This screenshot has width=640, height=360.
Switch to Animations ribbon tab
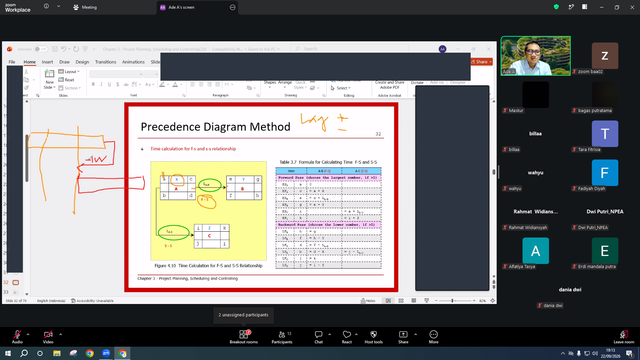(133, 62)
